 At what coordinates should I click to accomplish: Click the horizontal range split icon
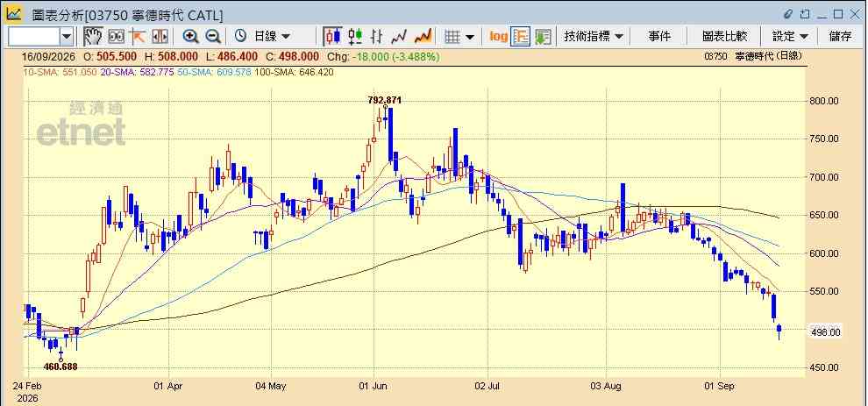click(160, 37)
